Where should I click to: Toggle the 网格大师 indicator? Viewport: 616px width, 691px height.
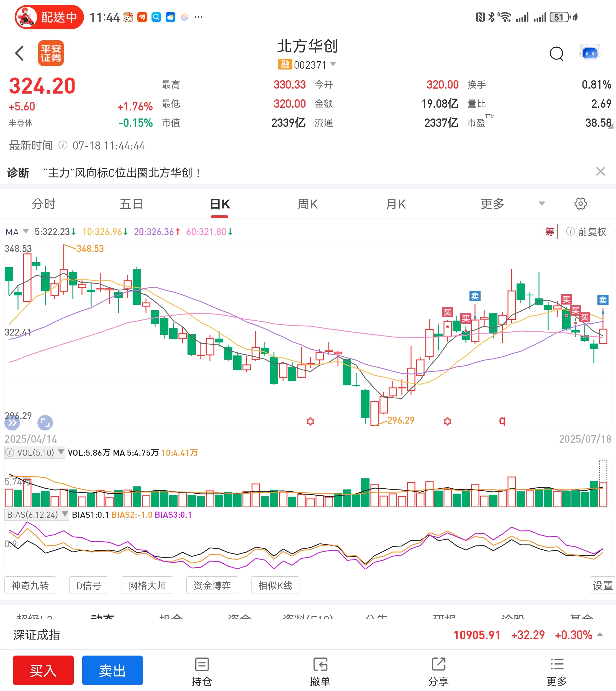(x=147, y=586)
